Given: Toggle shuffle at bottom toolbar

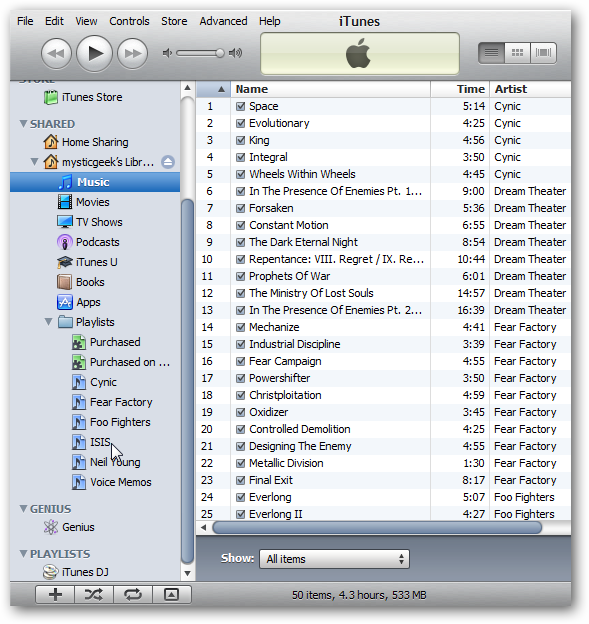Looking at the screenshot, I should (x=94, y=595).
